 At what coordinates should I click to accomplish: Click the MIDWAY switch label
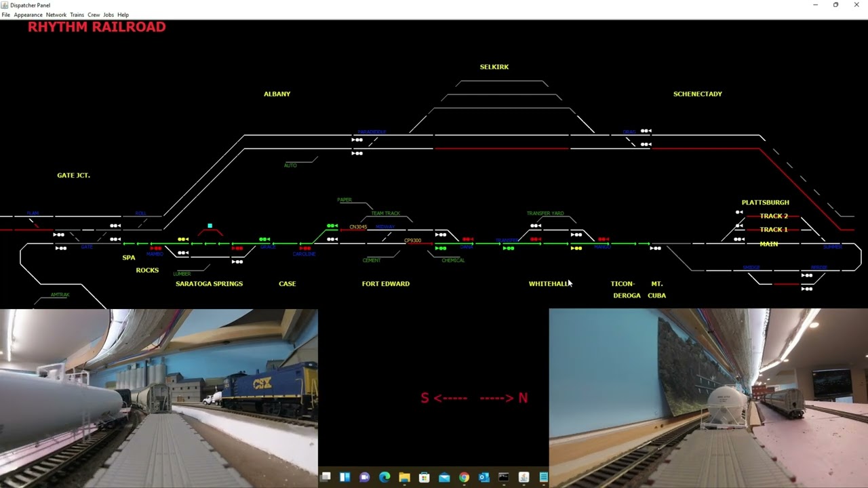click(x=384, y=227)
